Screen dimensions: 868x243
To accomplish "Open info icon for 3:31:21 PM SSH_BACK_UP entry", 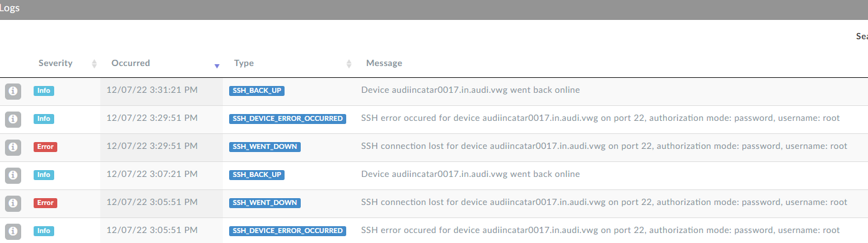I will (13, 91).
